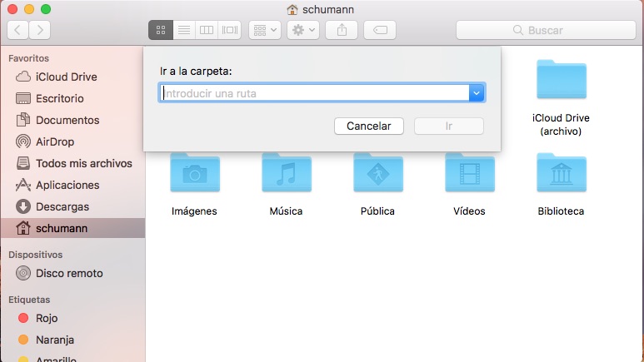Viewport: 644px width, 362px height.
Task: Expand the recent paths dropdown arrow
Action: coord(477,92)
